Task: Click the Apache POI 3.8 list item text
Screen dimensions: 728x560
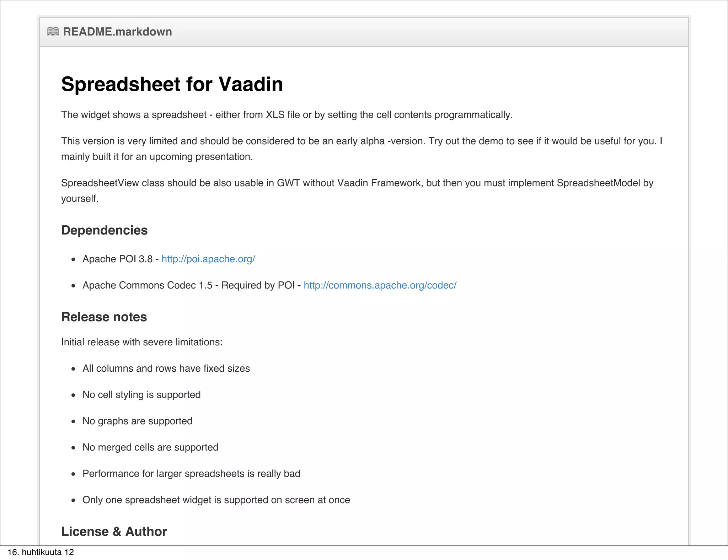Action: pyautogui.click(x=117, y=259)
